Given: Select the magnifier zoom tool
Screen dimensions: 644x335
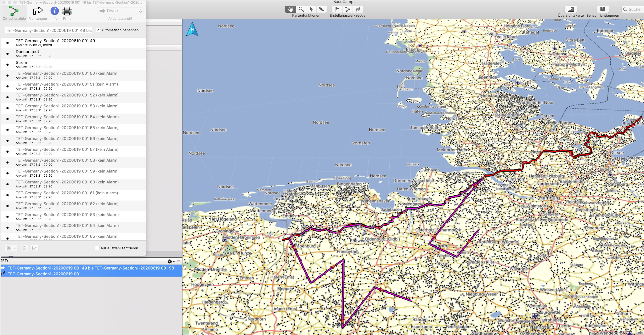Looking at the screenshot, I should [301, 9].
